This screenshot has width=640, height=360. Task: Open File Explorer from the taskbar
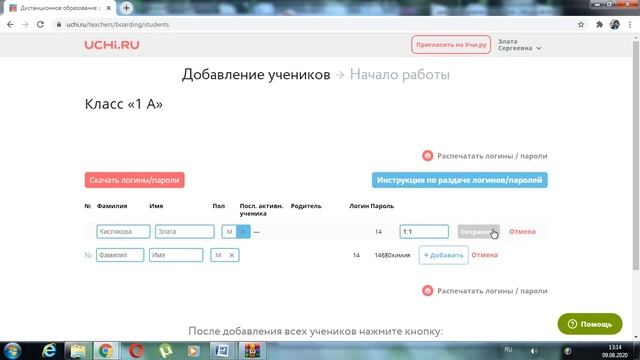click(x=78, y=351)
